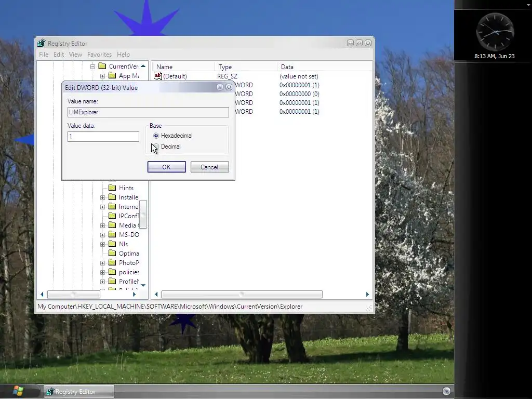This screenshot has width=532, height=399.
Task: Select the Optimal folder icon
Action: point(112,253)
